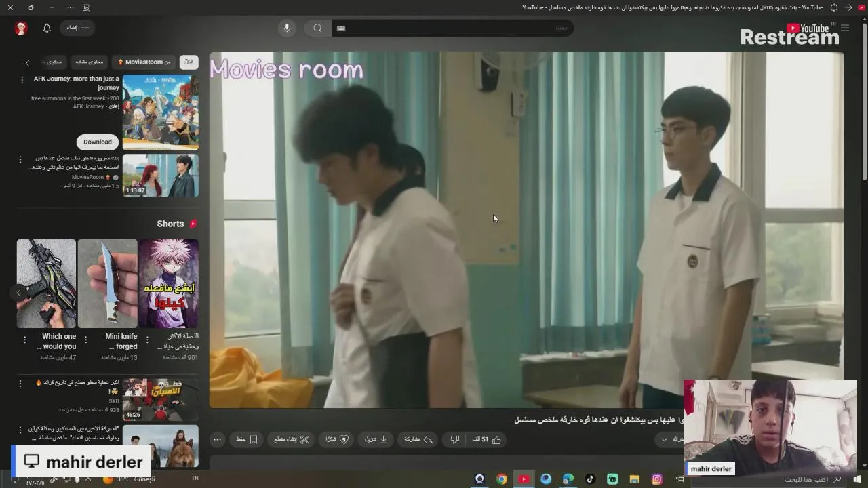Click the Windows Start button

pos(857,479)
